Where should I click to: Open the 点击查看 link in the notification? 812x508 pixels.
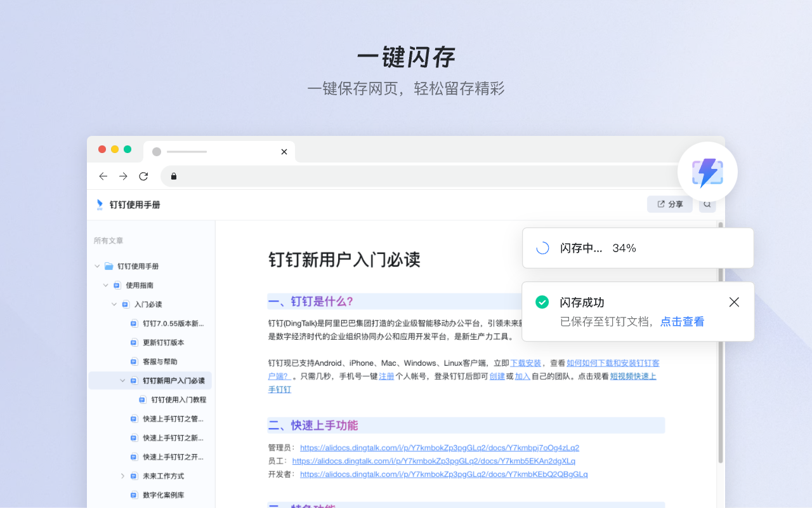pos(682,321)
